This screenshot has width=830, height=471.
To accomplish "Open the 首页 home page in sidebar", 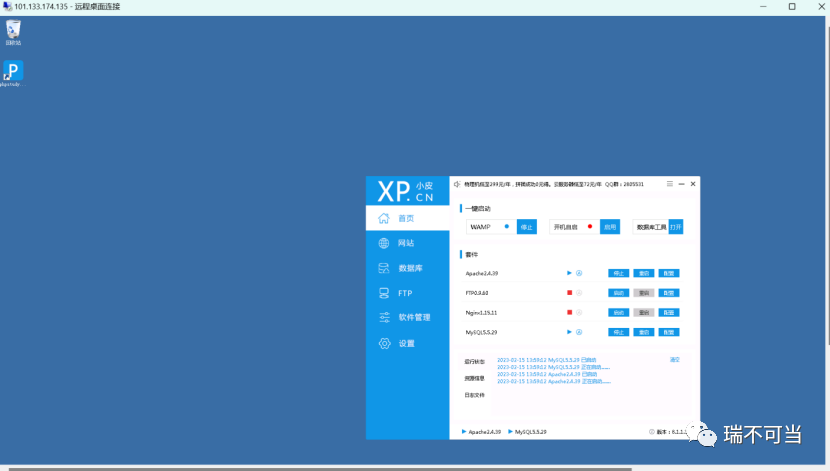I will coord(407,218).
